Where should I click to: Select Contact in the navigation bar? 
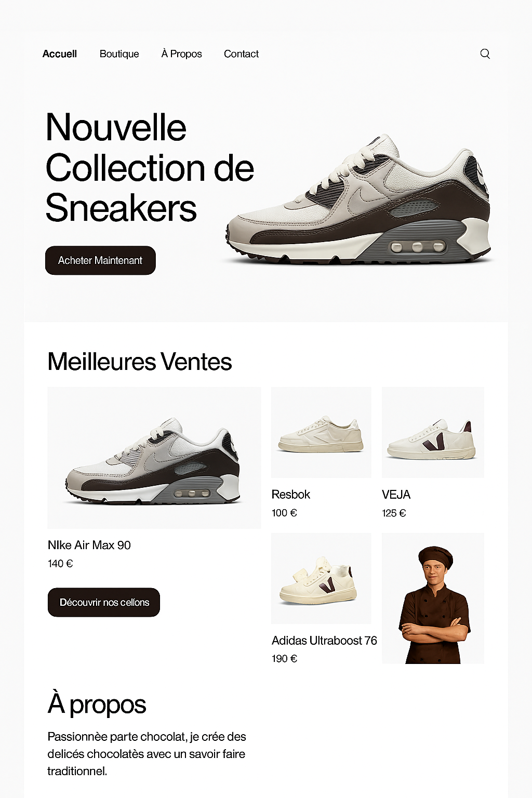241,54
